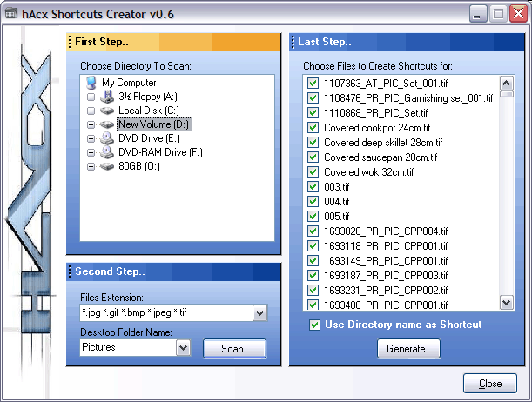Click the file list scrollbar down arrow
The width and height of the screenshot is (532, 402).
pyautogui.click(x=507, y=302)
